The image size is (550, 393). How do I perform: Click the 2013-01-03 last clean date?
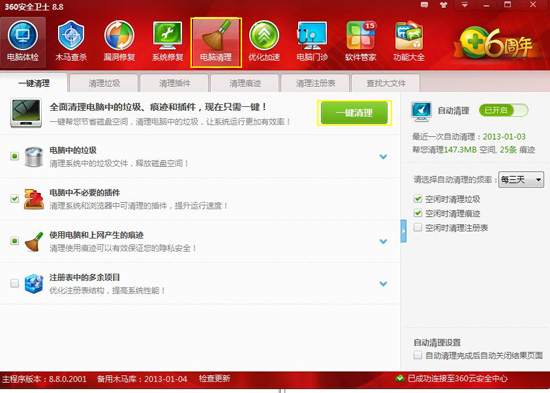(x=504, y=136)
